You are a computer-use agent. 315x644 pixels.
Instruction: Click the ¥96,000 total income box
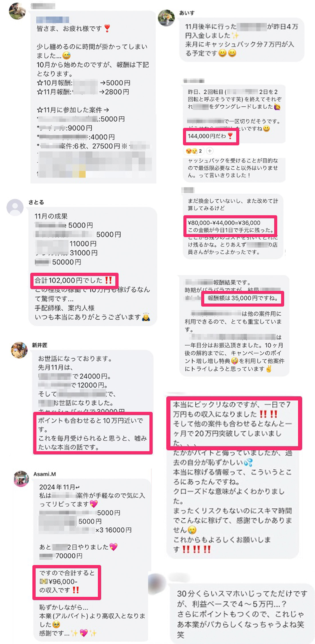[x=67, y=582]
